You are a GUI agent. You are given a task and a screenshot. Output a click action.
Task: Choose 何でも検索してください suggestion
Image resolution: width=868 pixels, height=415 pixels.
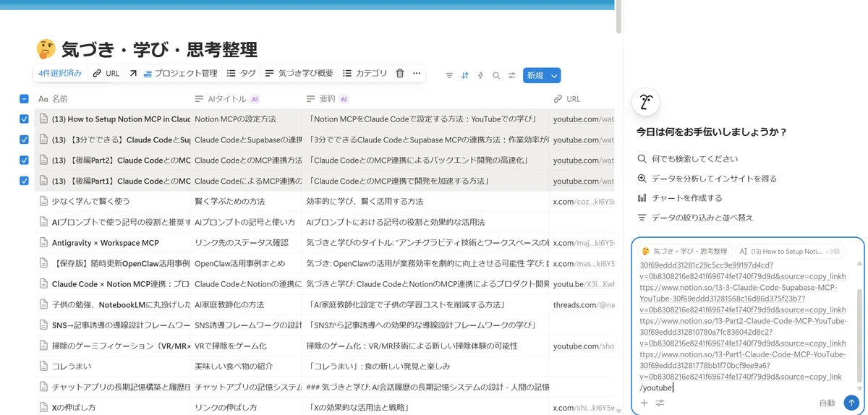coord(688,159)
